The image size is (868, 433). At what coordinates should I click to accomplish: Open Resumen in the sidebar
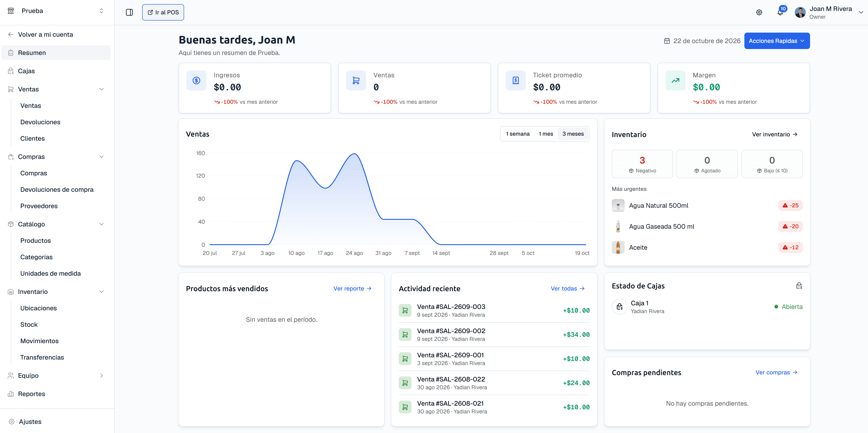pos(56,53)
